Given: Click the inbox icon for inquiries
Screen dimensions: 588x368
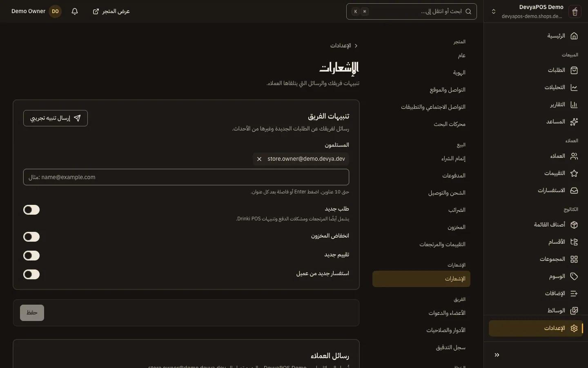Looking at the screenshot, I should [x=574, y=191].
